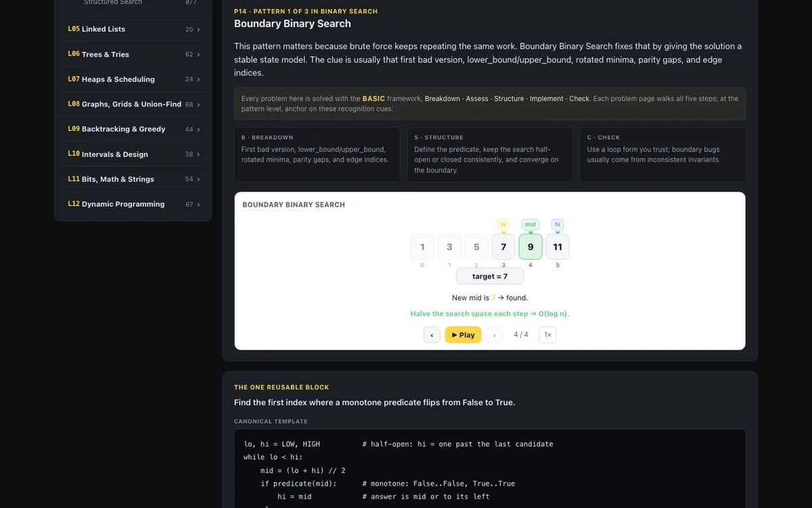812x508 pixels.
Task: Click the Play button in the visualizer
Action: pyautogui.click(x=463, y=335)
